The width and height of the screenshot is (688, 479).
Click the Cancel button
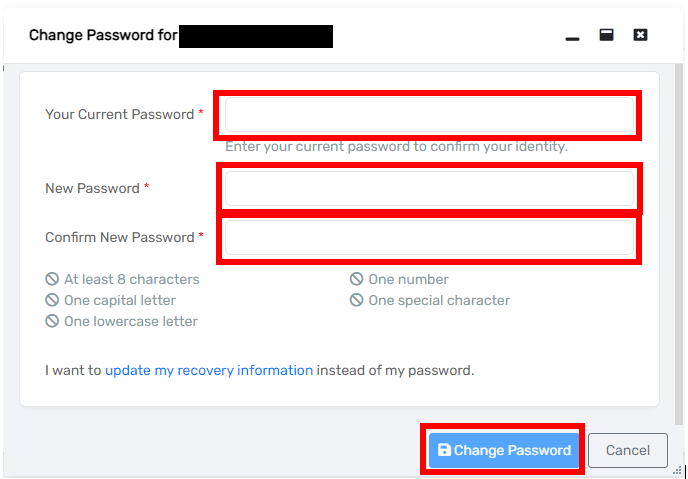628,450
